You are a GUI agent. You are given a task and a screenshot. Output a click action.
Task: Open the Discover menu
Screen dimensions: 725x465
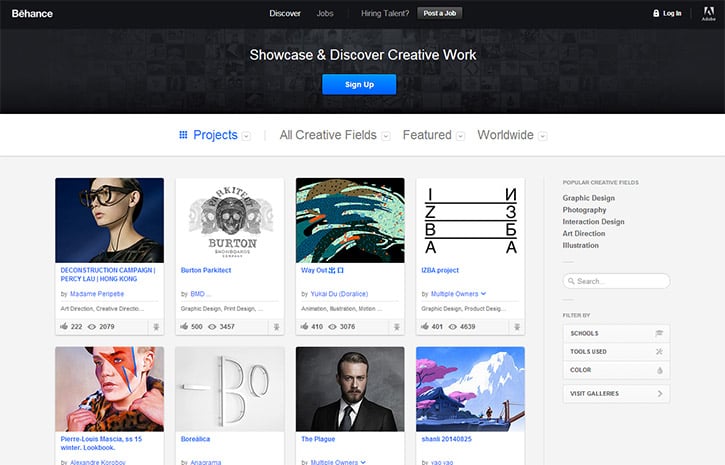pos(285,13)
